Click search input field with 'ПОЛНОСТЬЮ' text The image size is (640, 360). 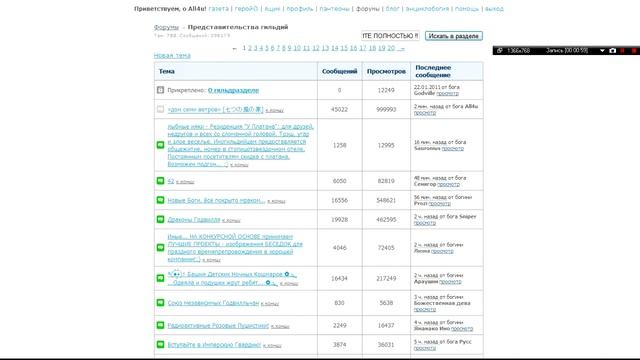[x=390, y=36]
